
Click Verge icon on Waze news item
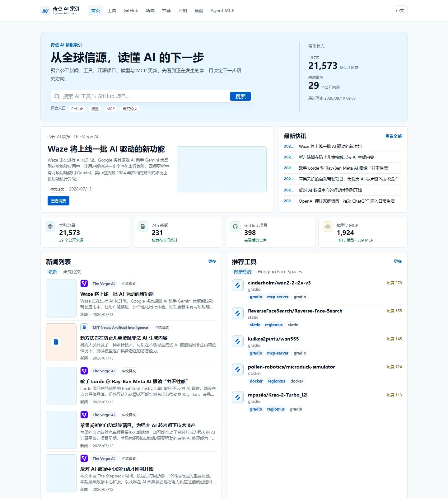(84, 284)
